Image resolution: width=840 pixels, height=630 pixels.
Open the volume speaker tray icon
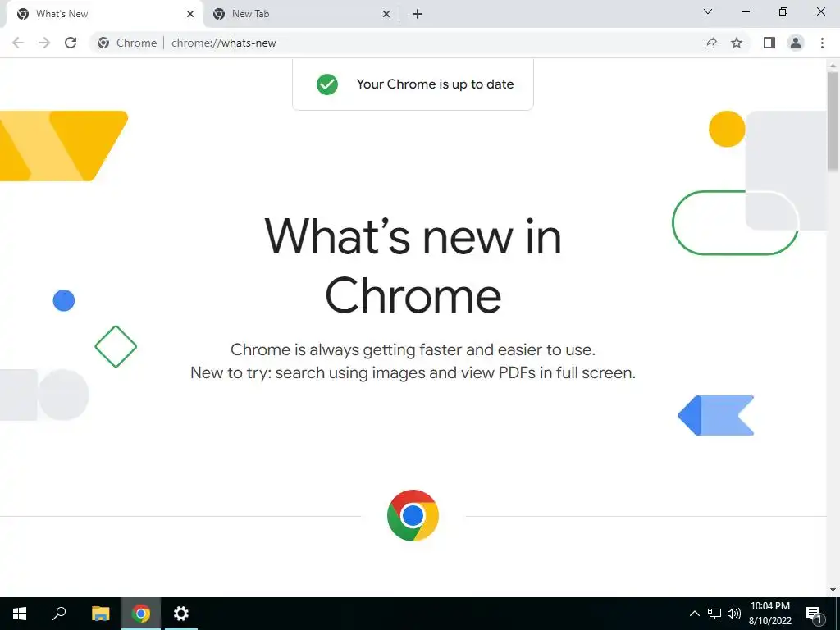[x=734, y=614]
